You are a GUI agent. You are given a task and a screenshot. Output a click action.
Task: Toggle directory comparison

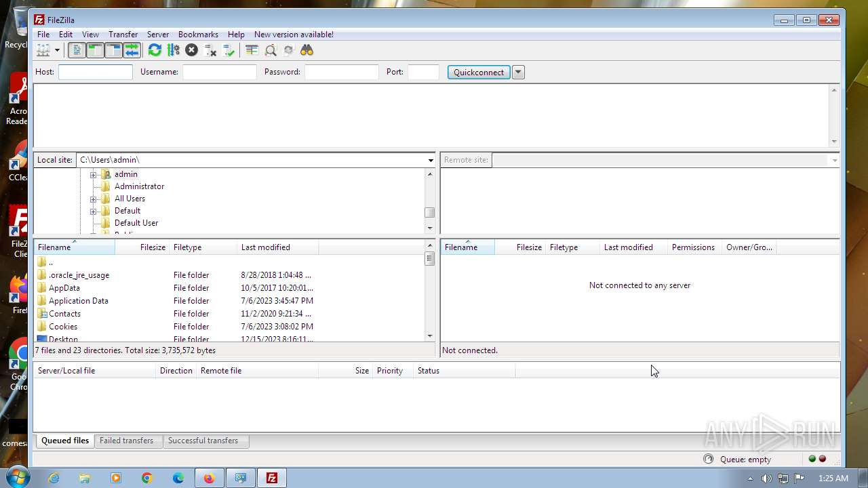[x=271, y=50]
